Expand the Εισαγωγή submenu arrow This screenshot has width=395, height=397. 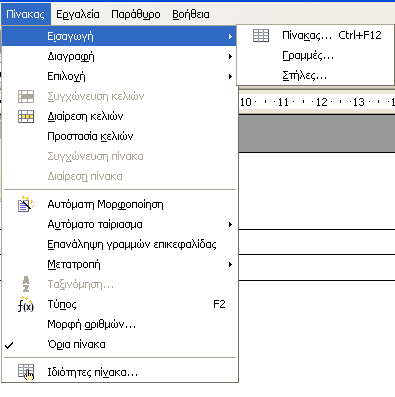point(230,36)
